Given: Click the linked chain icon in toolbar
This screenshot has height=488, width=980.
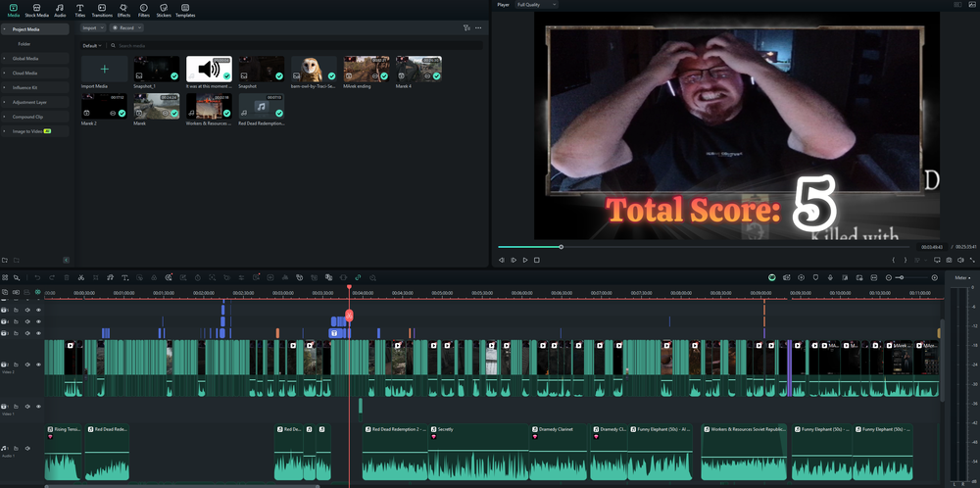Looking at the screenshot, I should (x=358, y=277).
